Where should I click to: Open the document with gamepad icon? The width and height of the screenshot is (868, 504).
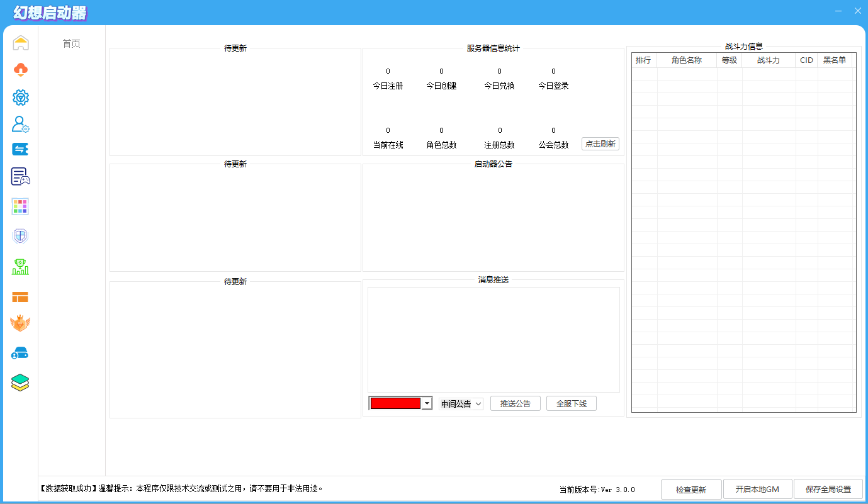[21, 177]
